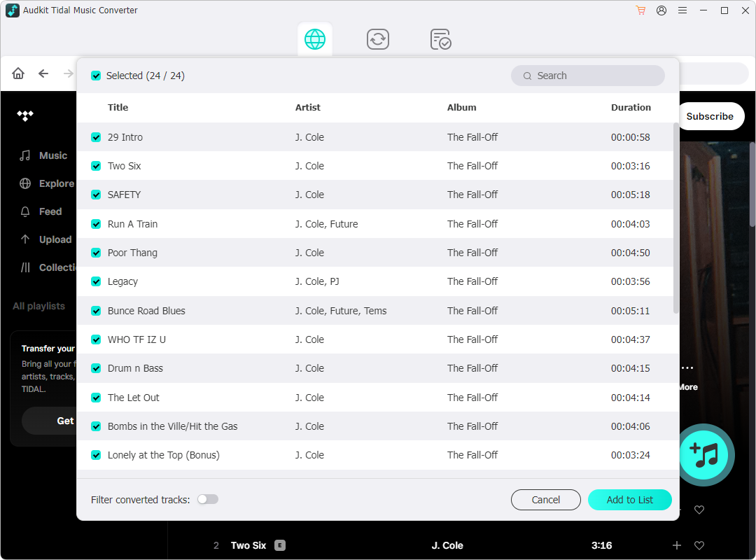The image size is (756, 560).
Task: Focus the Search tracks field
Action: pyautogui.click(x=588, y=76)
